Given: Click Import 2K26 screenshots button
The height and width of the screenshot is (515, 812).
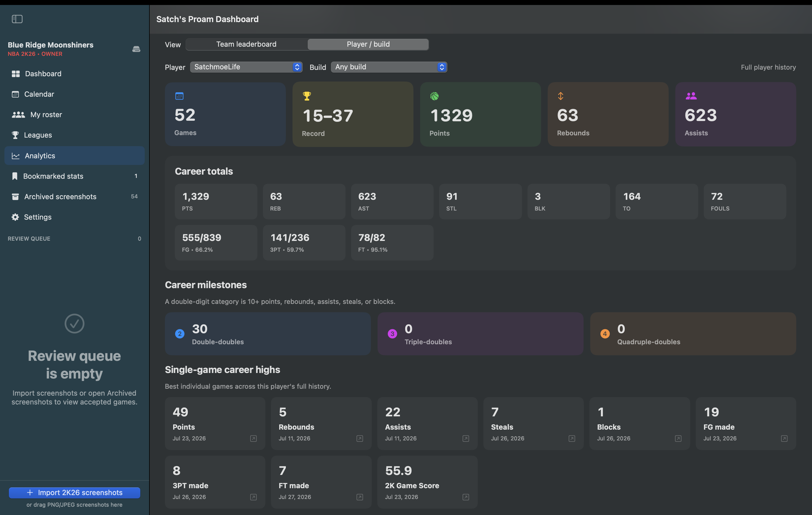Looking at the screenshot, I should (75, 493).
